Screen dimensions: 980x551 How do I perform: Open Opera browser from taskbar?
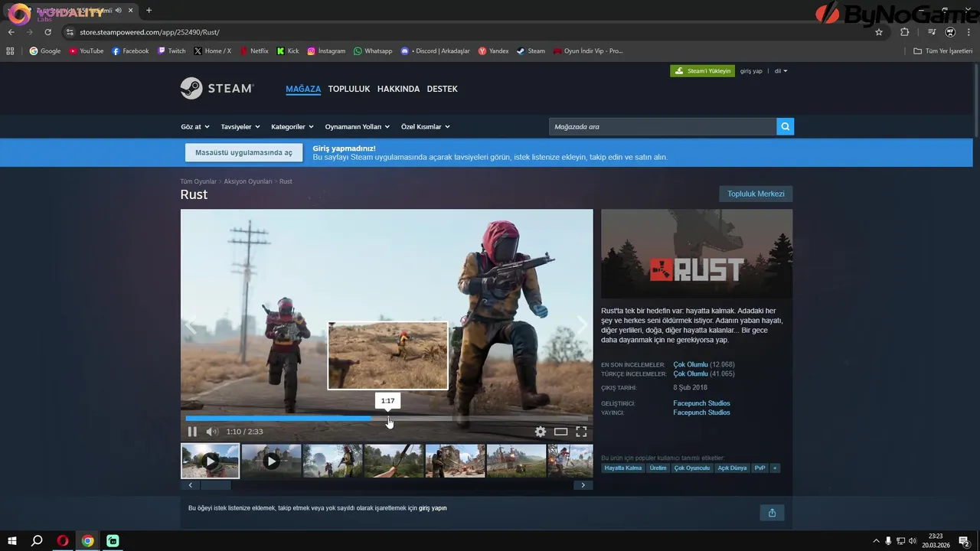[x=63, y=541]
